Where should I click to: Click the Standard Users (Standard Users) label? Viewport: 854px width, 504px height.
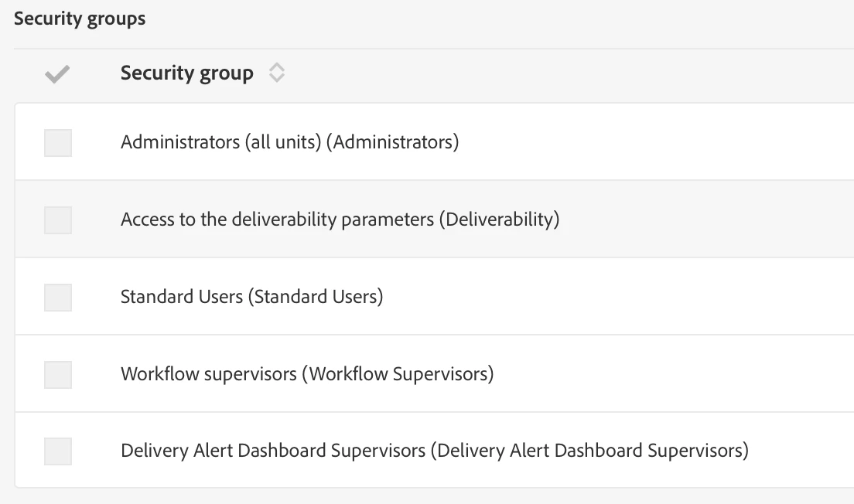tap(251, 297)
